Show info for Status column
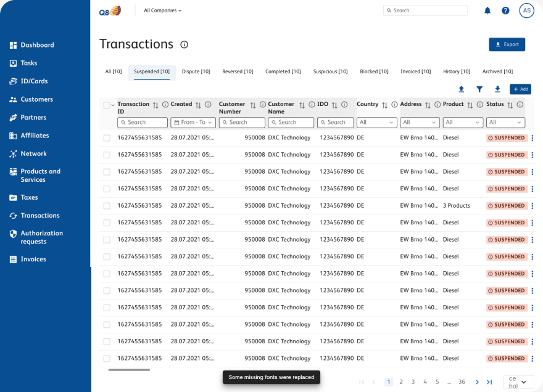Screen dimensions: 543x392 (520, 105)
